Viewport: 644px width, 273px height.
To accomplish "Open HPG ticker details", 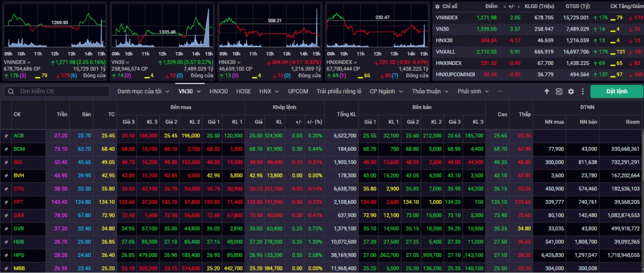I will click(19, 255).
